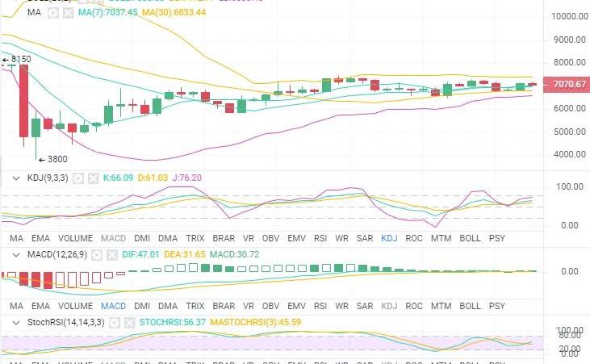590x364 pixels.
Task: Select TRIX in the row below KDJ chart
Action: [195, 238]
